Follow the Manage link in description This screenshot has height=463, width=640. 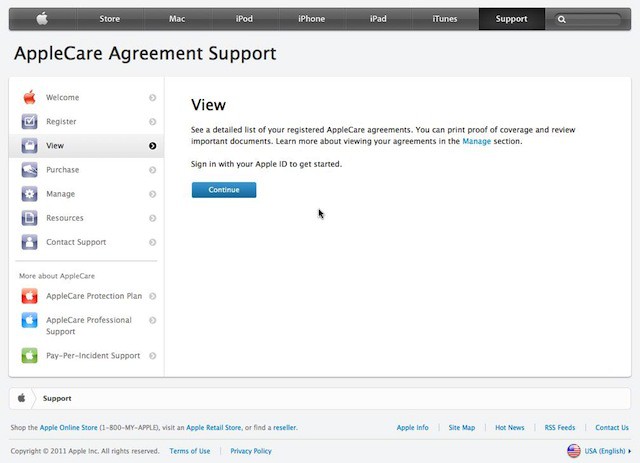coord(476,142)
